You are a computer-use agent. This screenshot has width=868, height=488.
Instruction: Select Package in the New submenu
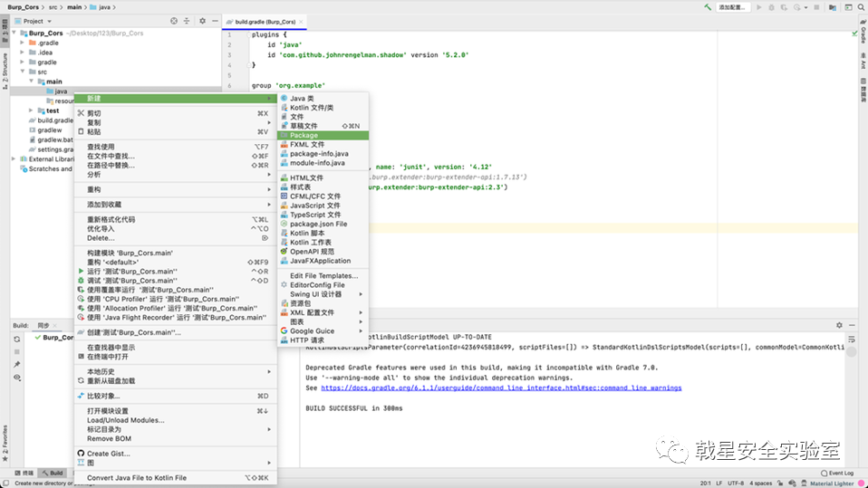pos(304,135)
